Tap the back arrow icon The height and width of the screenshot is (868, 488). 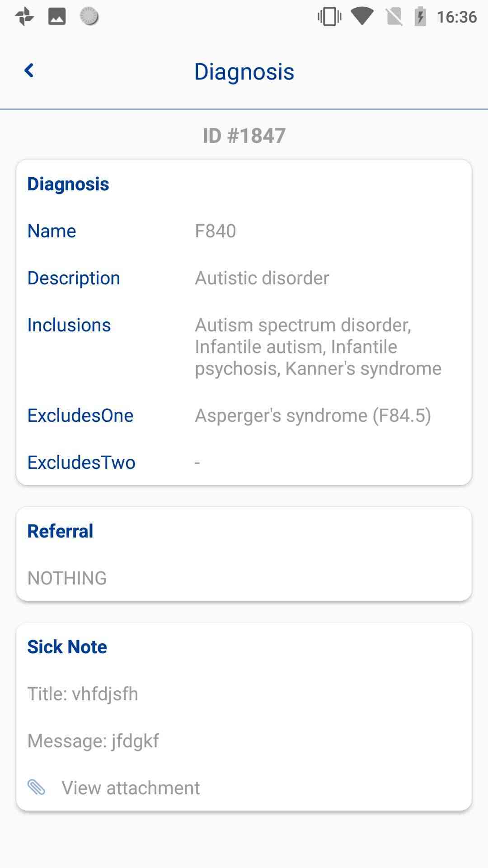coord(29,71)
